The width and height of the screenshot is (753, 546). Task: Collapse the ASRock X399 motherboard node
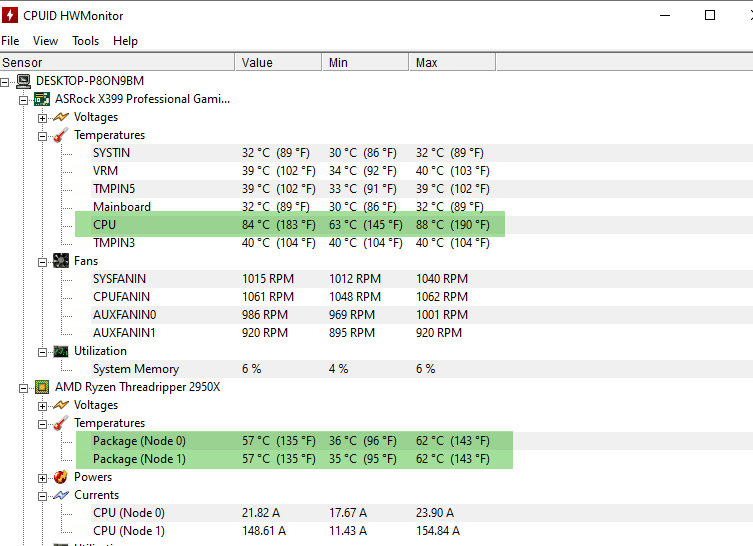pyautogui.click(x=24, y=100)
